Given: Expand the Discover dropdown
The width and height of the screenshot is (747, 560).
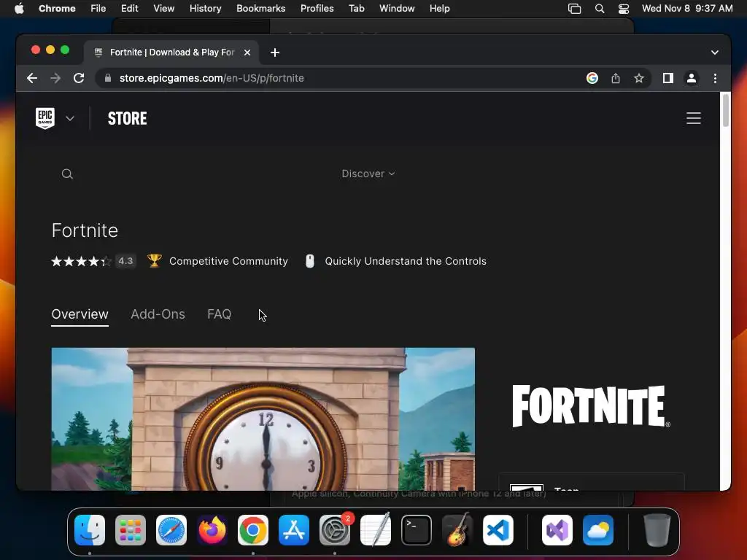Looking at the screenshot, I should click(368, 174).
